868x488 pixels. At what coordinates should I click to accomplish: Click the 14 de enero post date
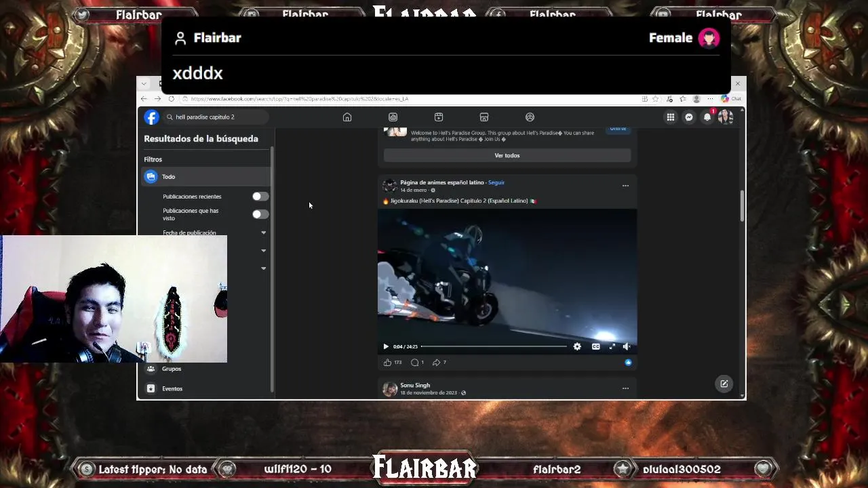(x=413, y=190)
